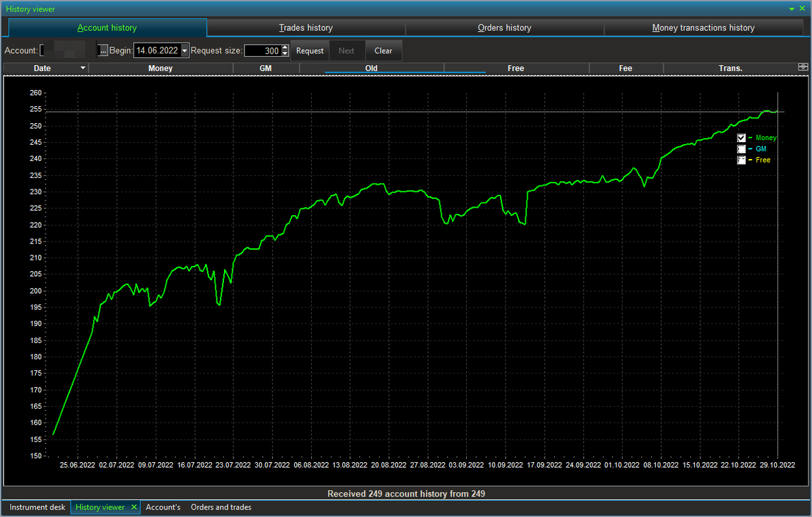Focus the Account input field
This screenshot has width=812, height=517.
(x=68, y=51)
